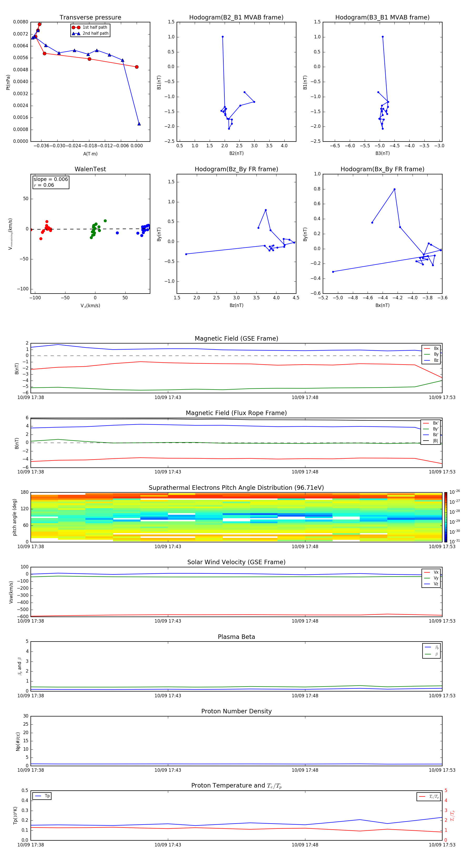Click the 'Tp(10^6K)' y-axis label
This screenshot has height=868, width=473.
pyautogui.click(x=15, y=815)
